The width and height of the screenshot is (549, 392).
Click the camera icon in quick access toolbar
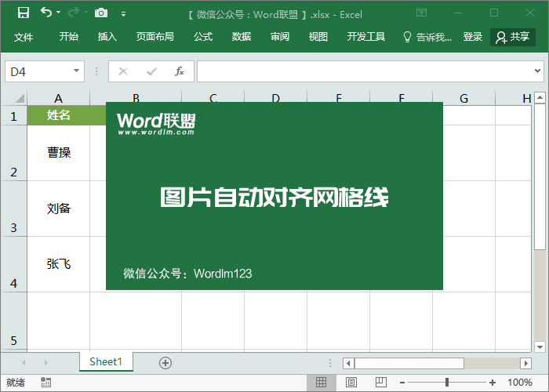[100, 13]
